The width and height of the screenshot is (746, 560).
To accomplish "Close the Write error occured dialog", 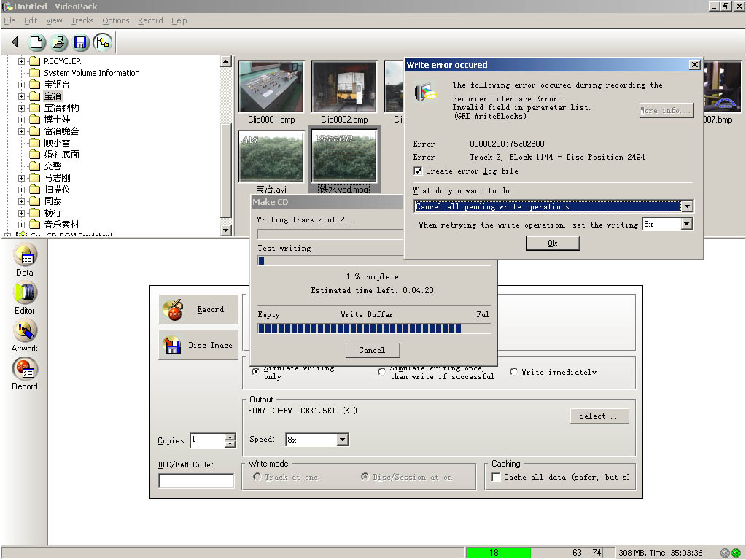I will click(695, 65).
